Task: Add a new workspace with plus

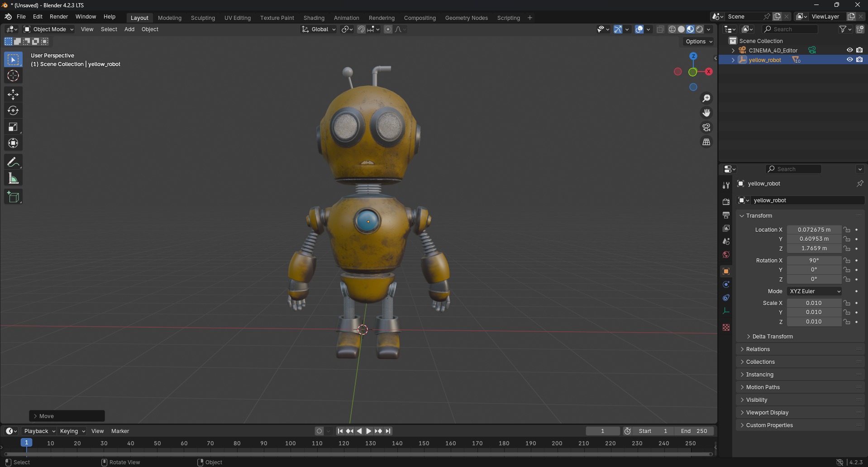Action: point(530,18)
